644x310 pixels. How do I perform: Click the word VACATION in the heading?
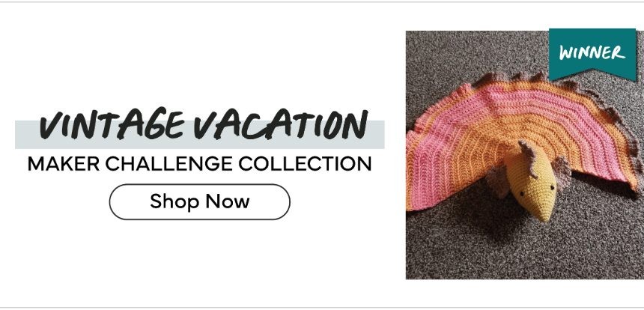point(281,124)
